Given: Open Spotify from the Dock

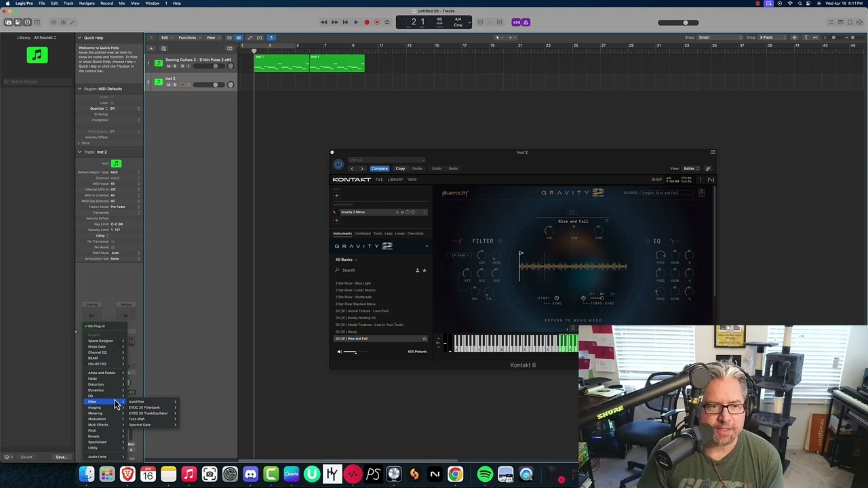Looking at the screenshot, I should [x=484, y=474].
